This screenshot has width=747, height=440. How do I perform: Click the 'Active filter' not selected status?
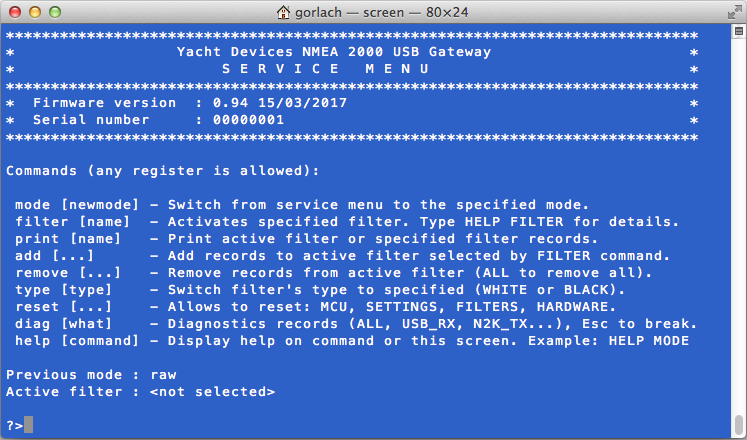pyautogui.click(x=210, y=391)
